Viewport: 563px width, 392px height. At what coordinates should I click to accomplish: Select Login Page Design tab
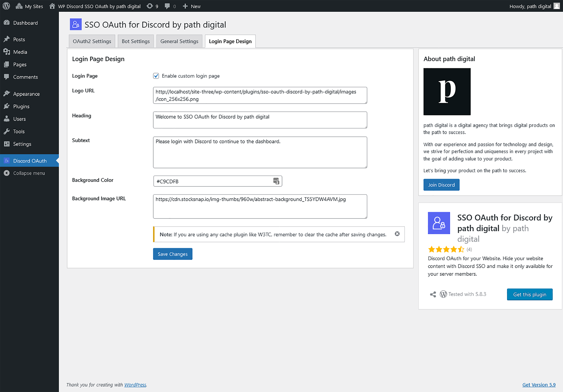pos(230,41)
